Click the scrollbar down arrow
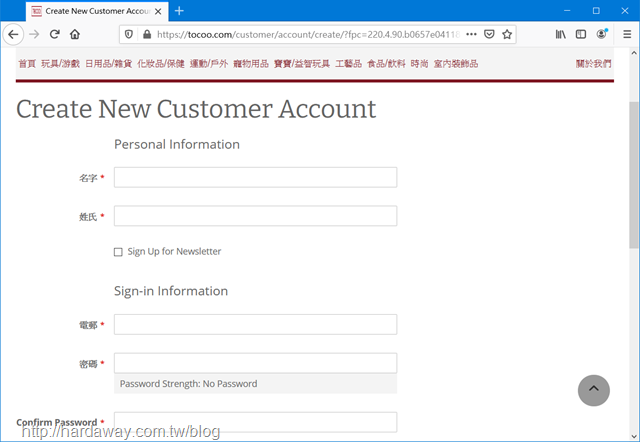This screenshot has width=640, height=442. click(x=634, y=436)
